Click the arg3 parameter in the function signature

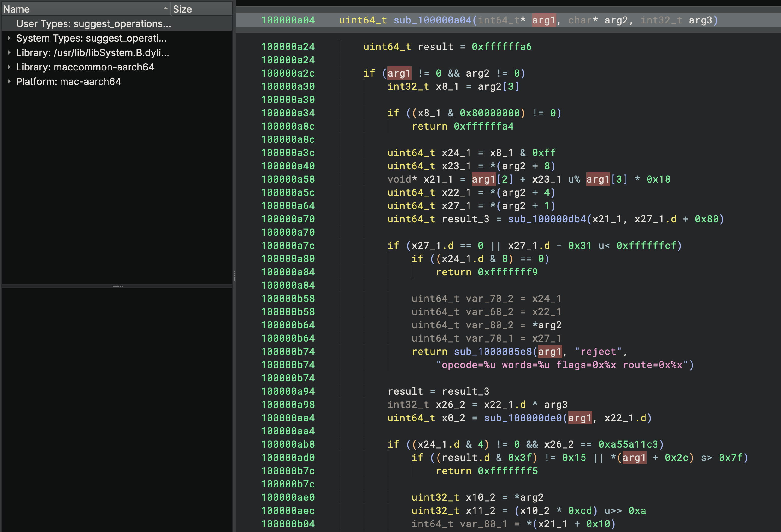pyautogui.click(x=700, y=20)
